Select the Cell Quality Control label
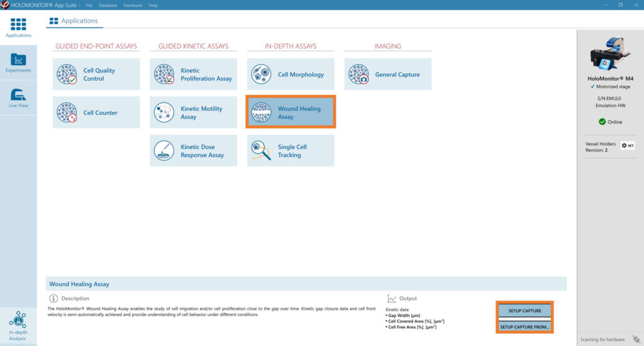The height and width of the screenshot is (346, 644). pyautogui.click(x=99, y=74)
